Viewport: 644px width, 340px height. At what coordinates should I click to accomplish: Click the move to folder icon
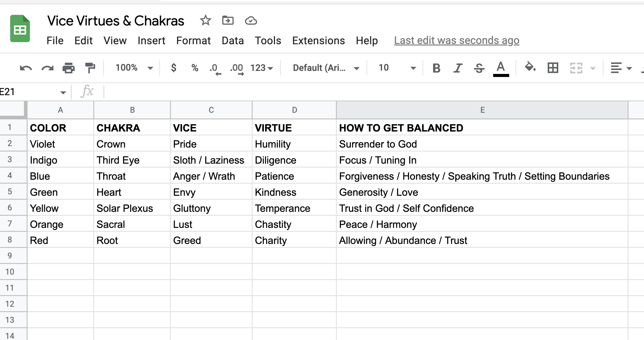tap(228, 21)
